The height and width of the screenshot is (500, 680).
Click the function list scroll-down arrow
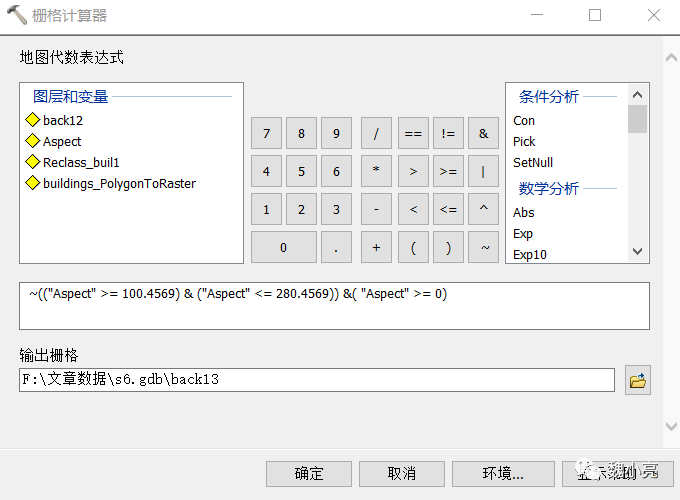[638, 251]
